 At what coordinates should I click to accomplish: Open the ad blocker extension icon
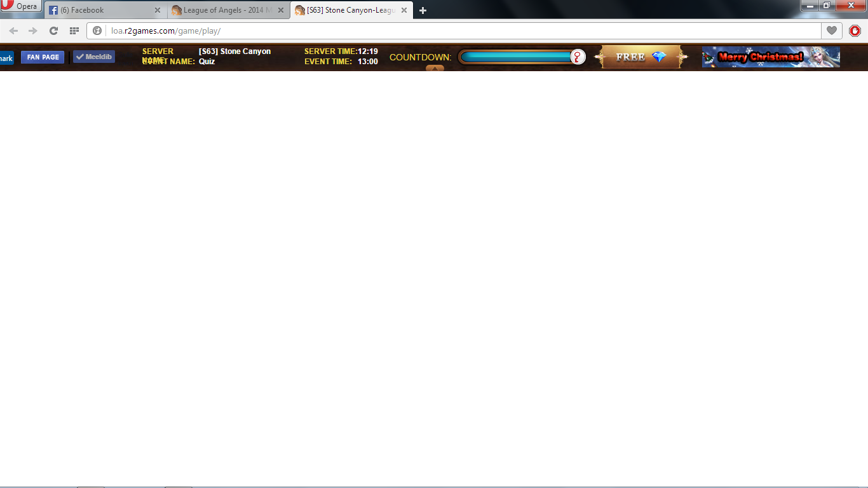[x=855, y=30]
